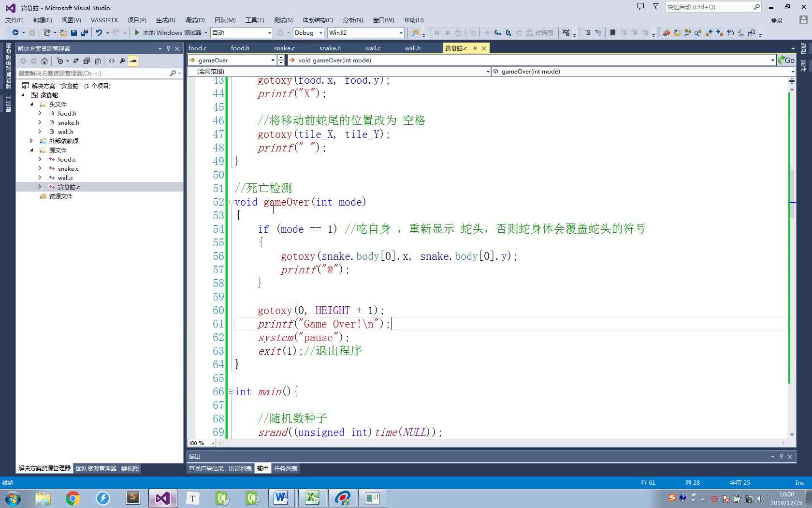The width and height of the screenshot is (812, 508).
Task: Click the Step Over debug icon
Action: click(x=508, y=32)
